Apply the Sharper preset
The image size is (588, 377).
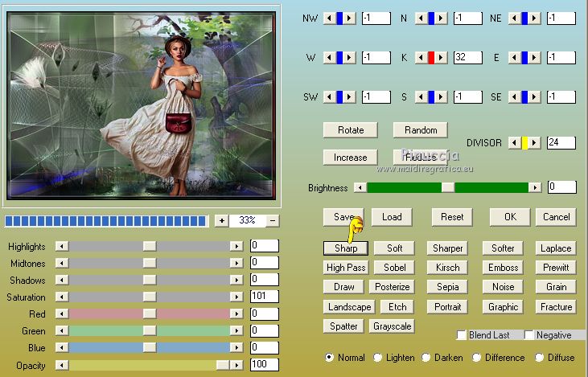coord(448,248)
